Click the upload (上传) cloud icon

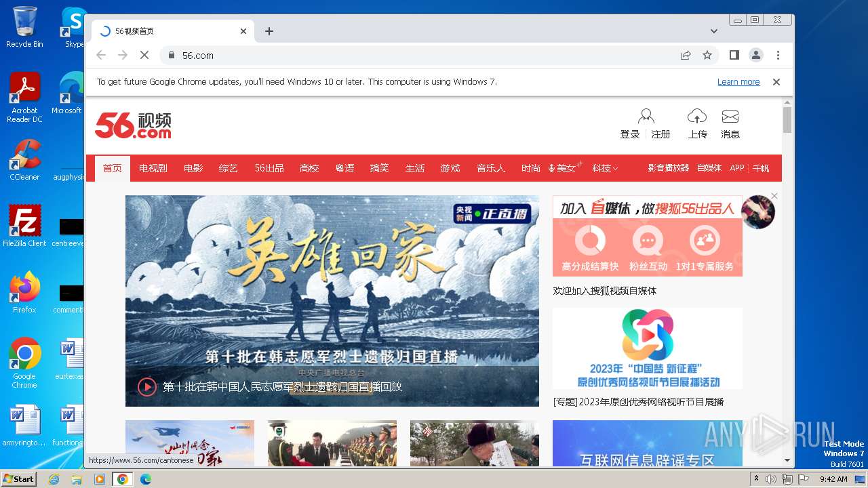click(697, 116)
